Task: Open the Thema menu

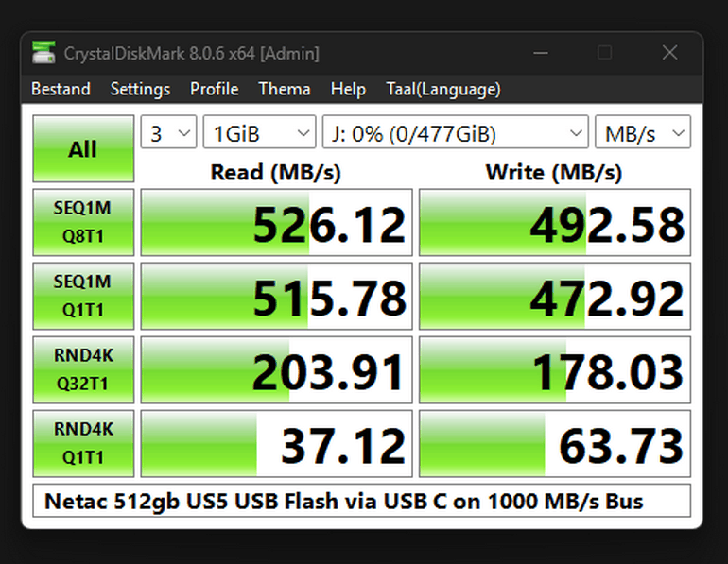Action: pyautogui.click(x=285, y=89)
